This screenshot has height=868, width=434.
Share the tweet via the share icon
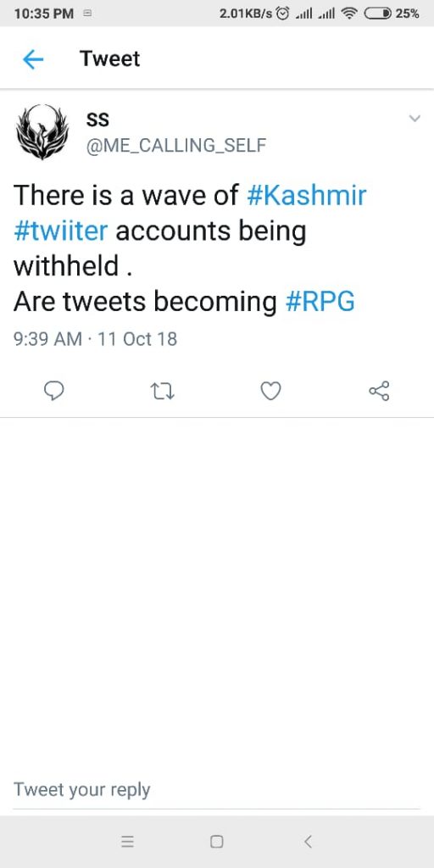click(x=379, y=391)
